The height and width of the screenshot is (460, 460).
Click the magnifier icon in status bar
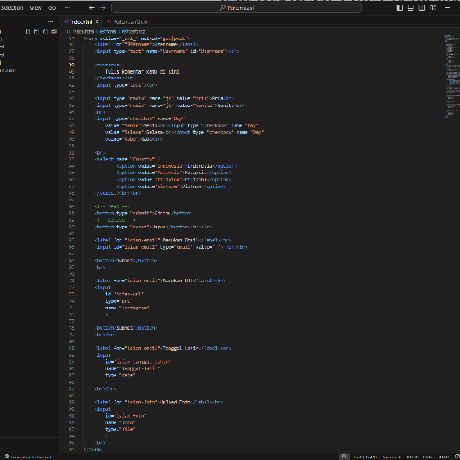(344, 456)
